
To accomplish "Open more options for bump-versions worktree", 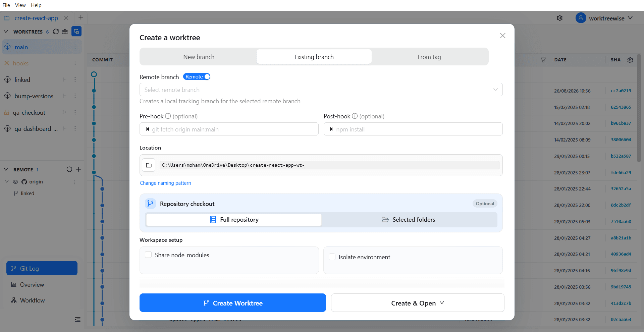I will 75,96.
